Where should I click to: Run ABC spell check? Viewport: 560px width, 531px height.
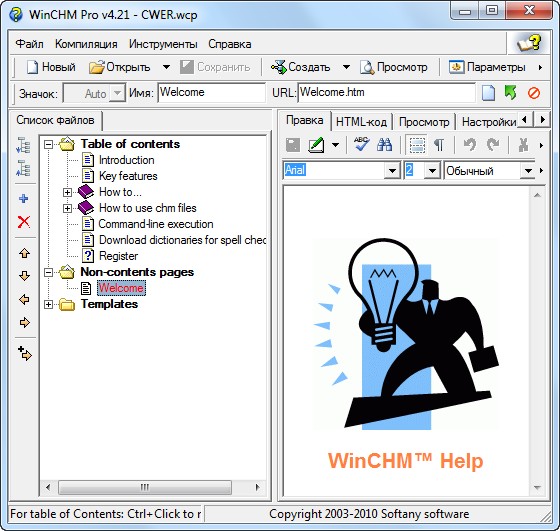361,144
